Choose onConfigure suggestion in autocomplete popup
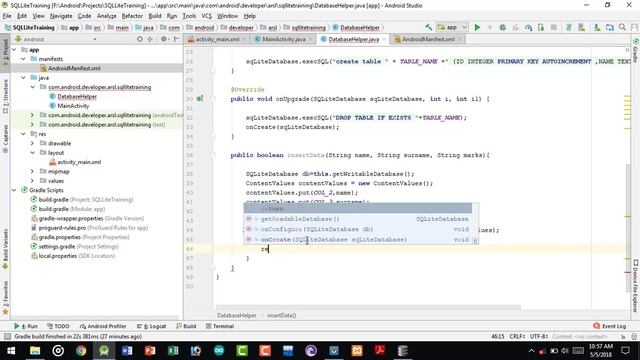The height and width of the screenshot is (360, 640). tap(358, 229)
